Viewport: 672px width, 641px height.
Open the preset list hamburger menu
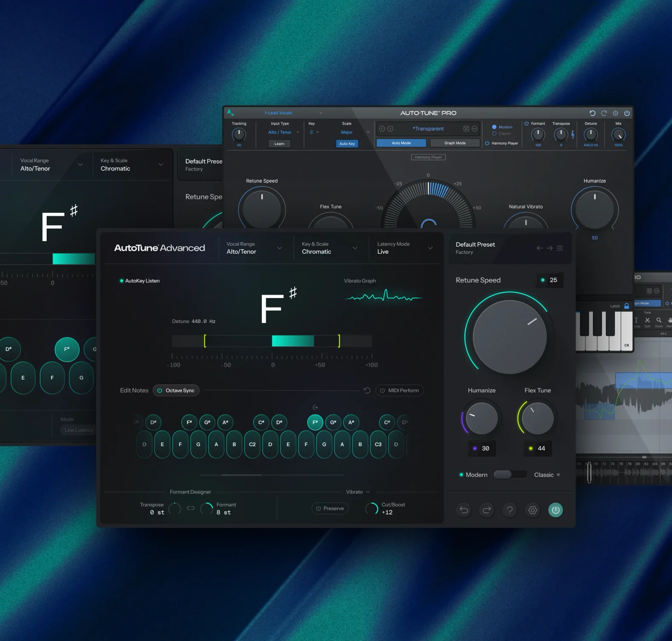tap(560, 248)
